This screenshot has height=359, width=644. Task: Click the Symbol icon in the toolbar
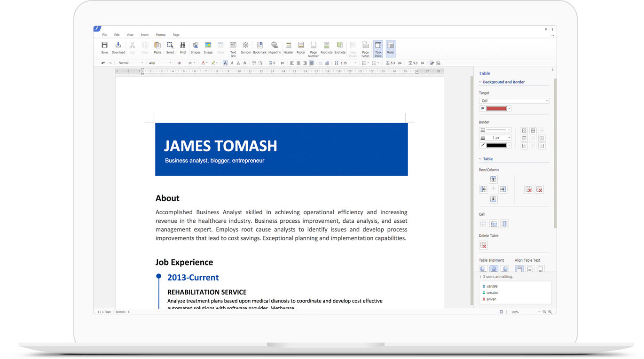click(x=245, y=47)
